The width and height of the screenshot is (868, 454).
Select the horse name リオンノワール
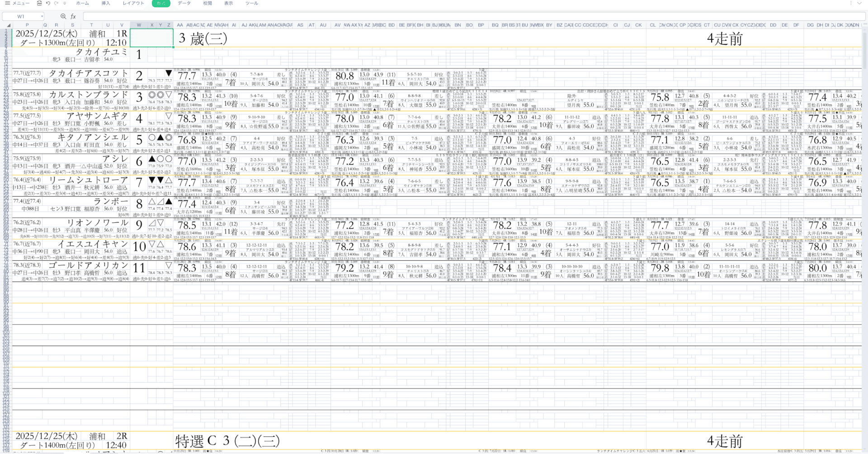97,223
